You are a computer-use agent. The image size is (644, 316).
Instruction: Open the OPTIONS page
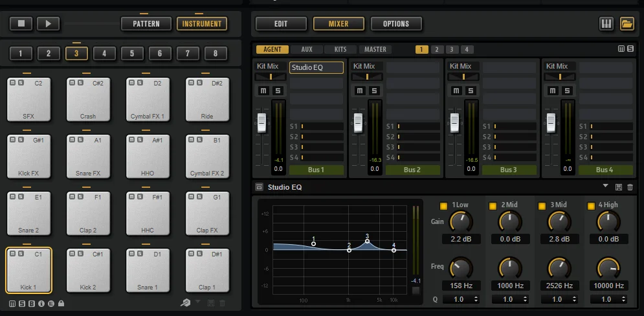396,24
